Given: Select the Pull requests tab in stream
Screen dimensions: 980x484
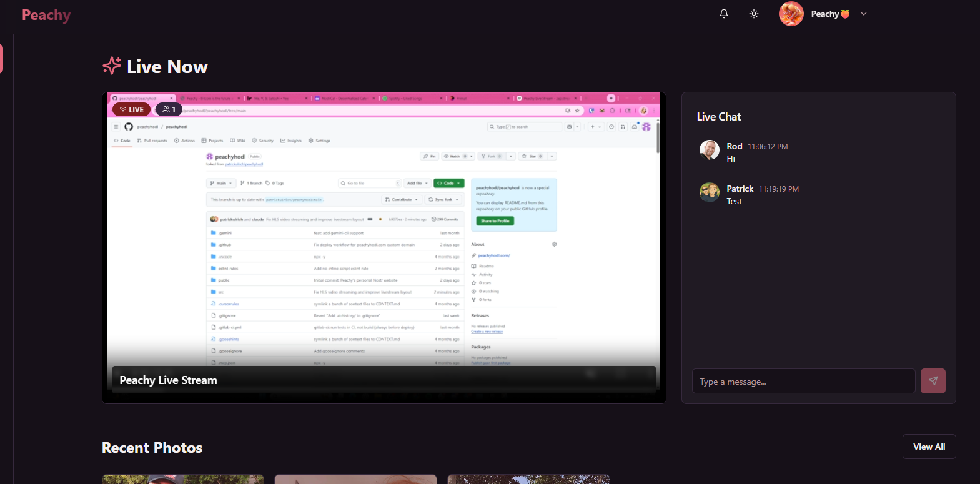Looking at the screenshot, I should [152, 141].
